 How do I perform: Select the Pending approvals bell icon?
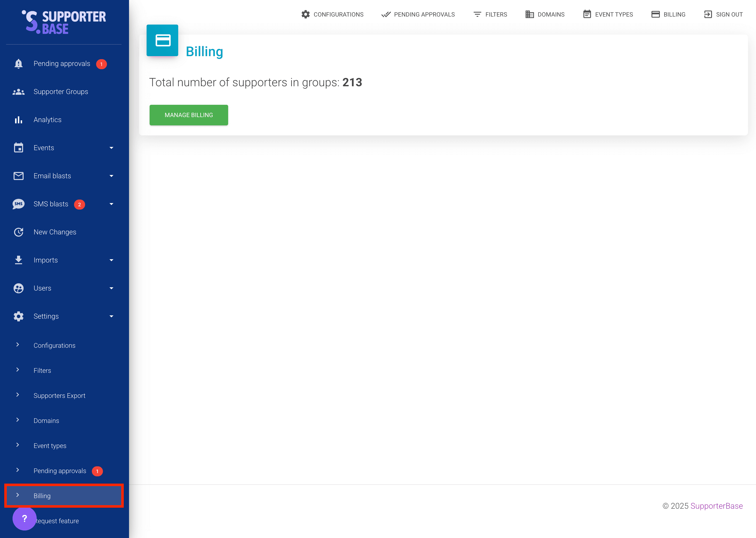tap(19, 64)
